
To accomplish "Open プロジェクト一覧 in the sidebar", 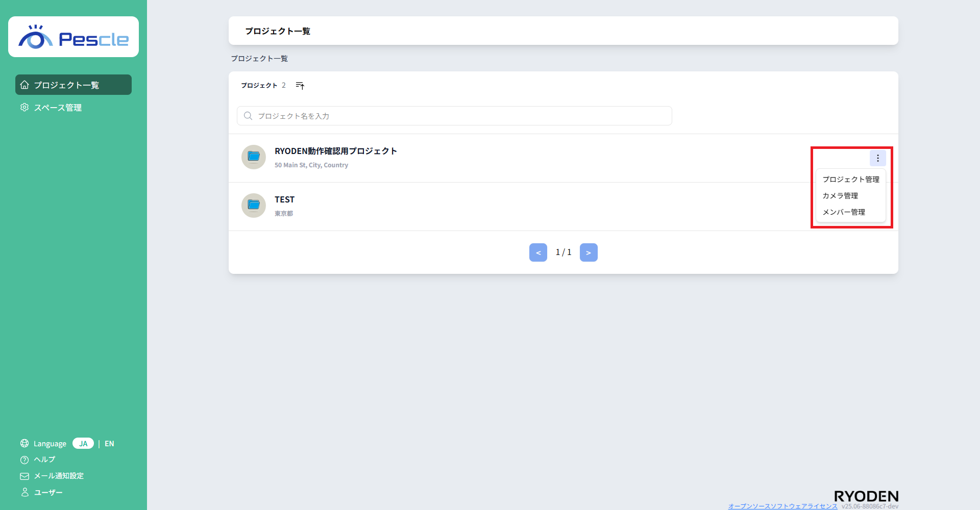I will [x=73, y=85].
